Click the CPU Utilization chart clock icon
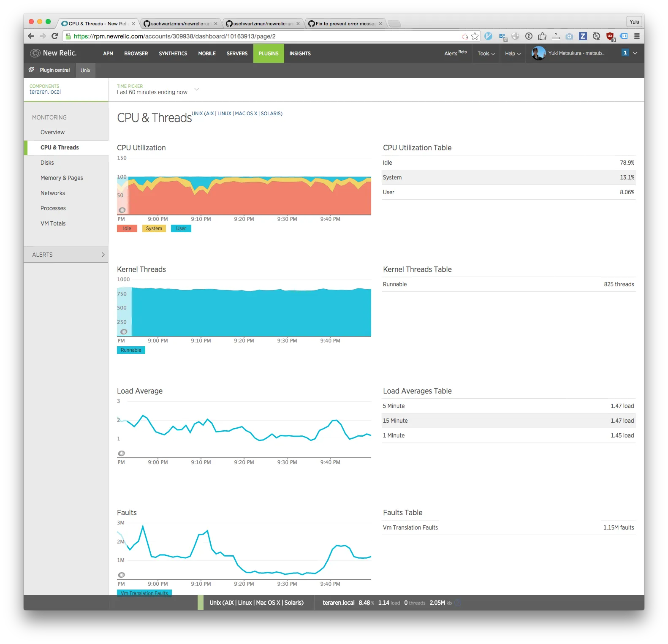Screen dimensions: 668x644 tap(122, 210)
